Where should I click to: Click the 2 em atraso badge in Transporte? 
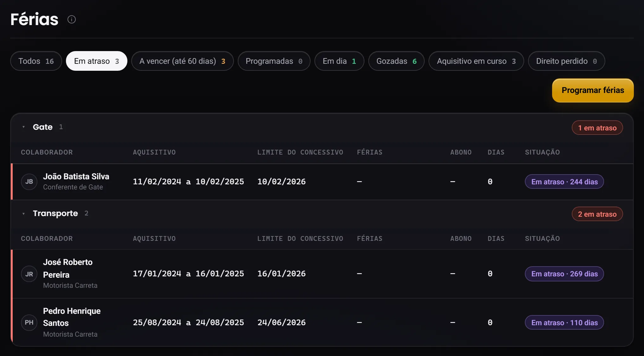(x=597, y=214)
